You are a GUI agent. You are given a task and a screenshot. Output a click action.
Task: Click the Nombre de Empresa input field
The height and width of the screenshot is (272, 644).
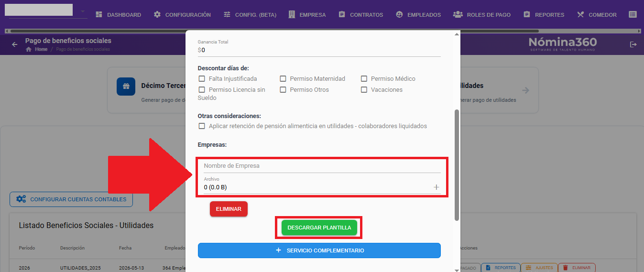(x=319, y=166)
